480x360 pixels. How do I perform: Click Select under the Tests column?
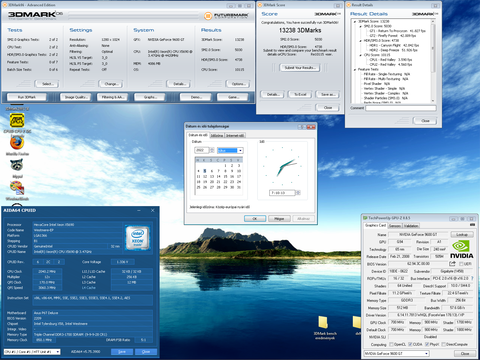[47, 84]
